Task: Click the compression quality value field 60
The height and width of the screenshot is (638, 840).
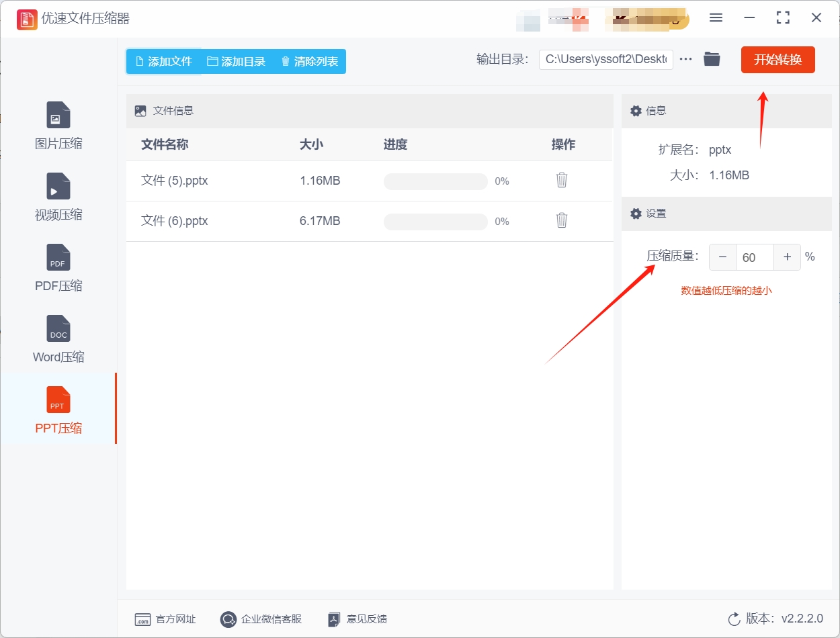Action: click(x=755, y=257)
